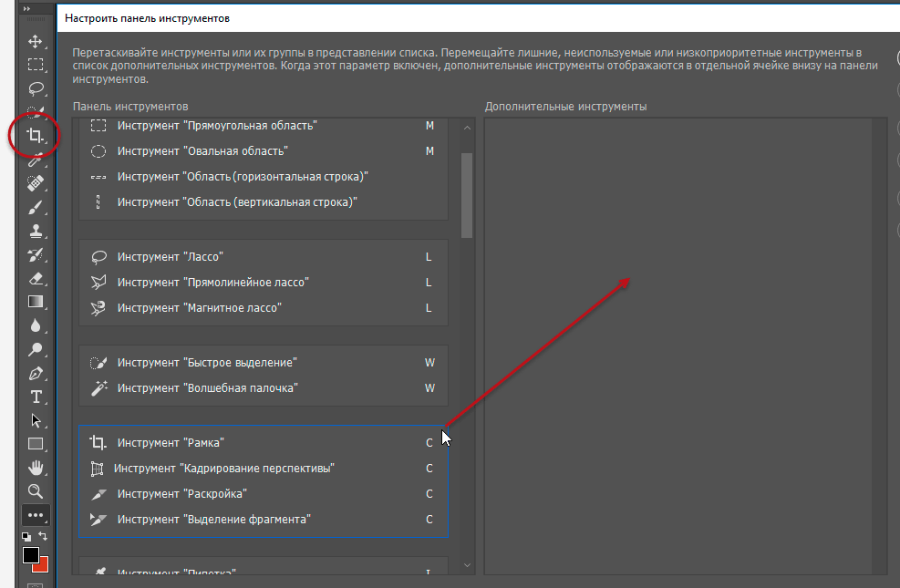Choose the Zoom magnifier tool

coord(36,491)
